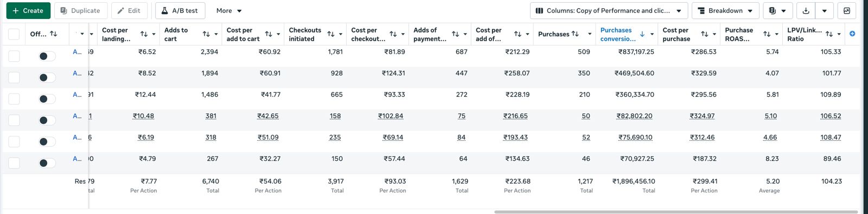868x214 pixels.
Task: Sort by Cost per landing column arrows
Action: point(144,34)
